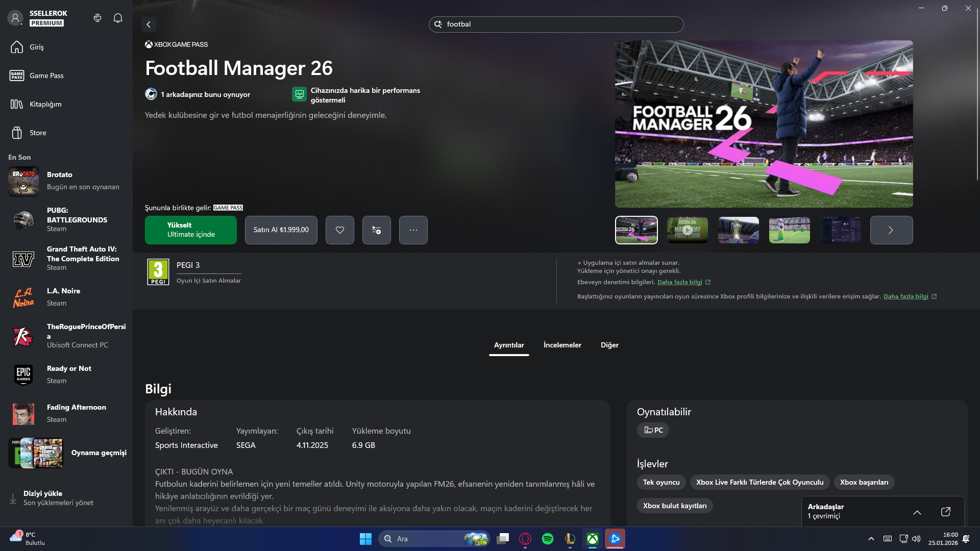This screenshot has height=551, width=980.
Task: Click the main Football Manager 26 hero image
Action: (764, 124)
